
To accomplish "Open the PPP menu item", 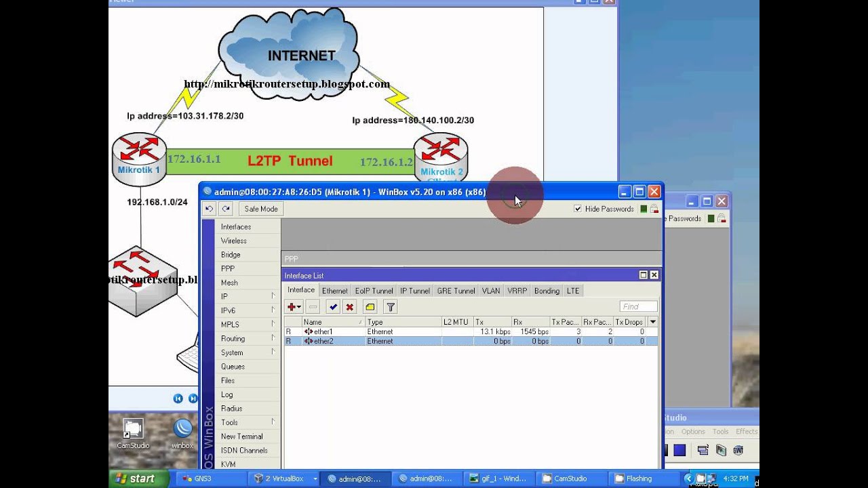I will (248, 268).
